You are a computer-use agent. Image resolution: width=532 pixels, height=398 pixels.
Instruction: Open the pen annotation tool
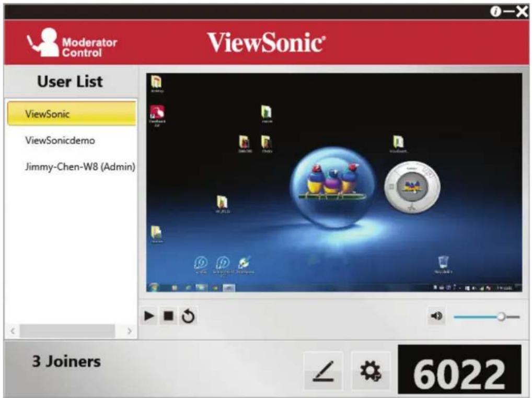click(x=323, y=371)
